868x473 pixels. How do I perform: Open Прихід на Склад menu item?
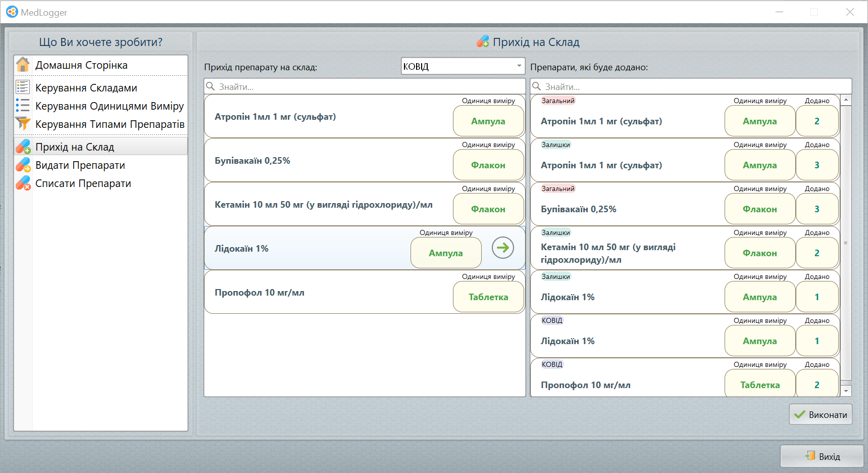75,147
